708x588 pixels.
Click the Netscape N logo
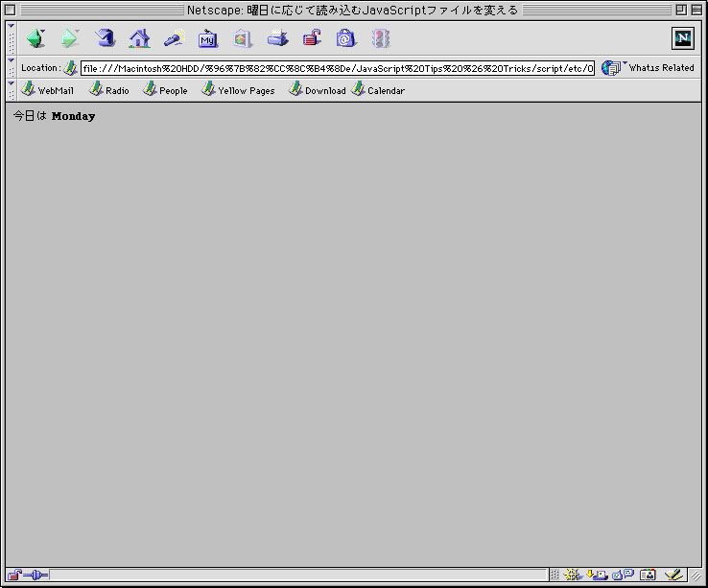coord(682,38)
